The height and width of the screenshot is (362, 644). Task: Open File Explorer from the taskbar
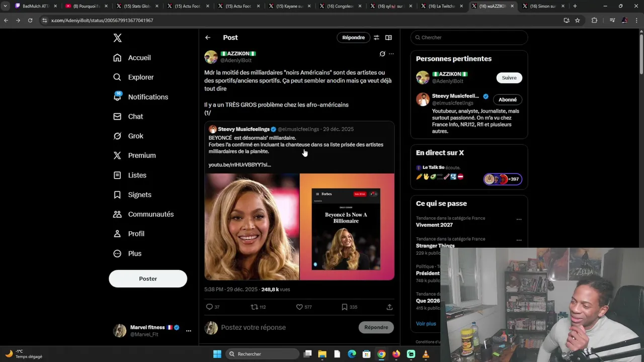pyautogui.click(x=323, y=354)
